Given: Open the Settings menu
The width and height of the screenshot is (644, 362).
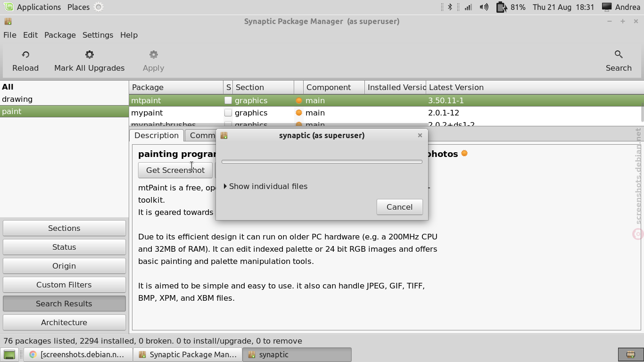Looking at the screenshot, I should click(x=98, y=35).
